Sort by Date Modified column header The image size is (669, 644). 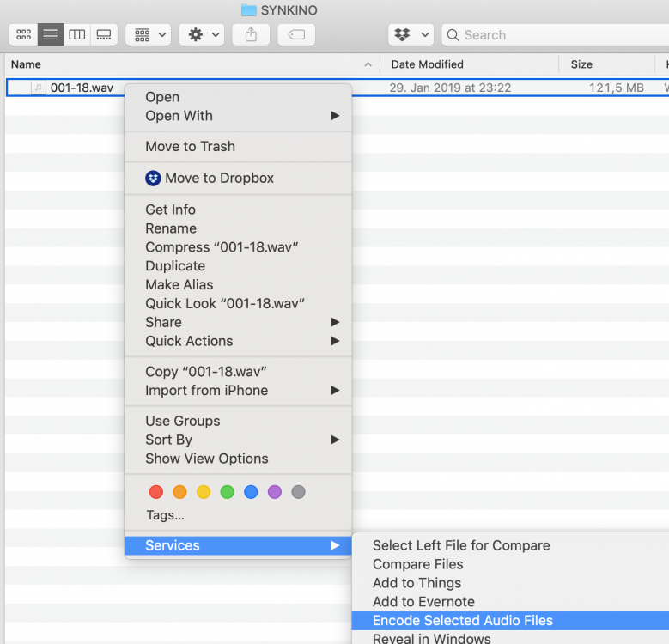pyautogui.click(x=427, y=64)
